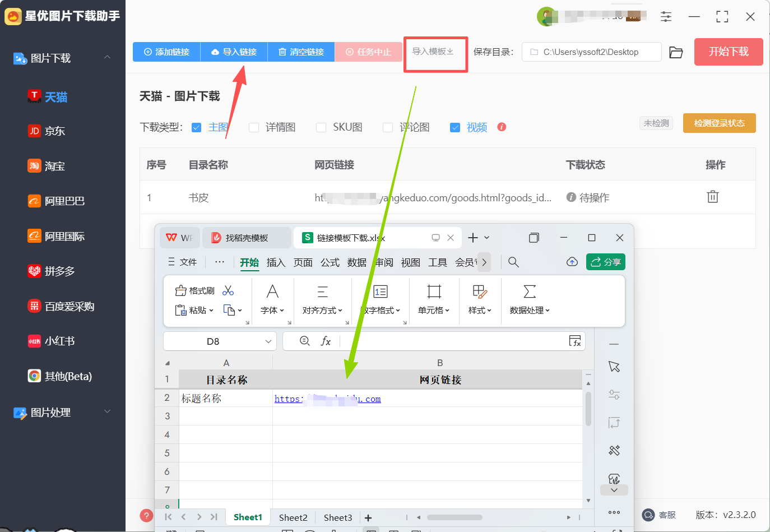Uncheck the 视频 checkbox
The width and height of the screenshot is (770, 532).
tap(455, 127)
